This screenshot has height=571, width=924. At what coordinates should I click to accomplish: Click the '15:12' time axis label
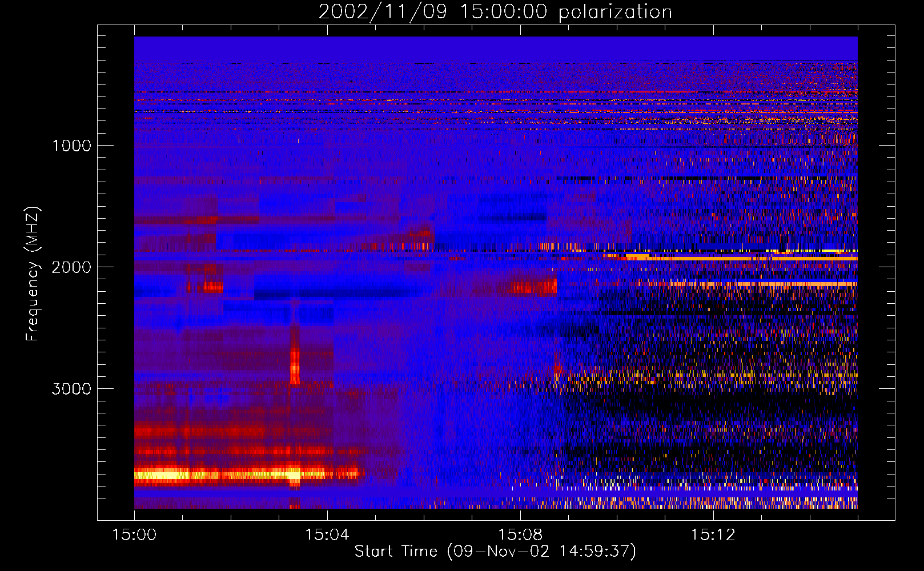click(713, 535)
